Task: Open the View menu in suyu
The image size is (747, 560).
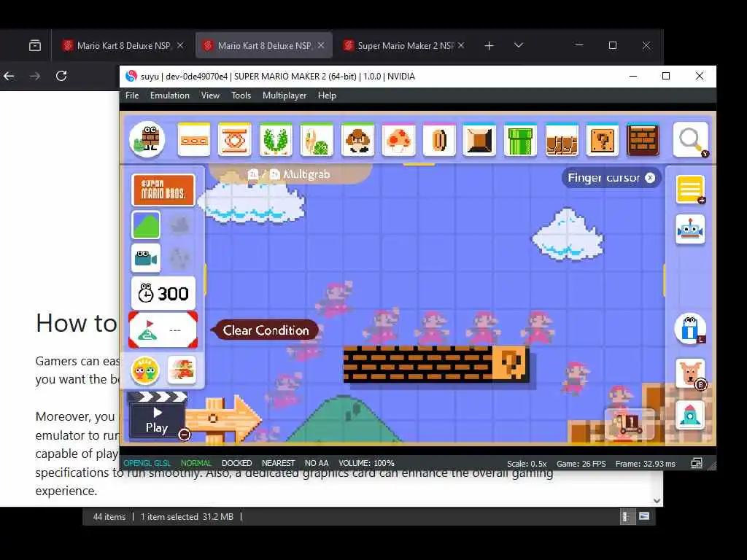Action: point(210,96)
